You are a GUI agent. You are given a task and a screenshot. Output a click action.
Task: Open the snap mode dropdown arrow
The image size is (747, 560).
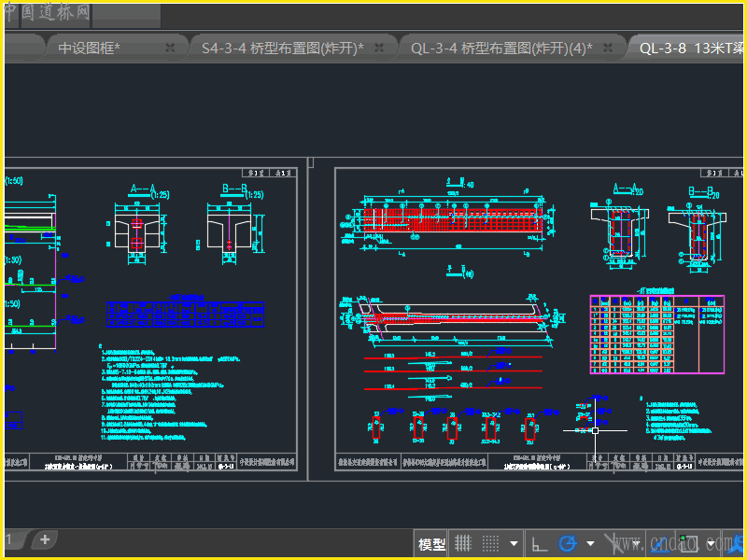coord(514,543)
